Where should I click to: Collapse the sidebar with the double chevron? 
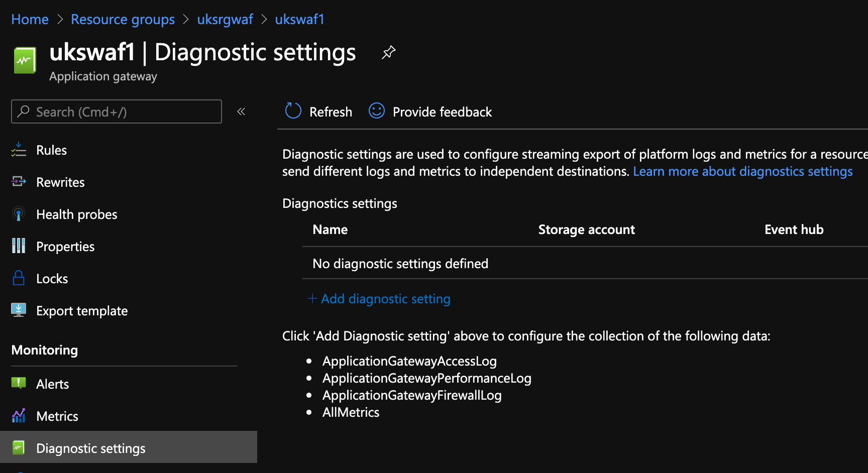(241, 111)
